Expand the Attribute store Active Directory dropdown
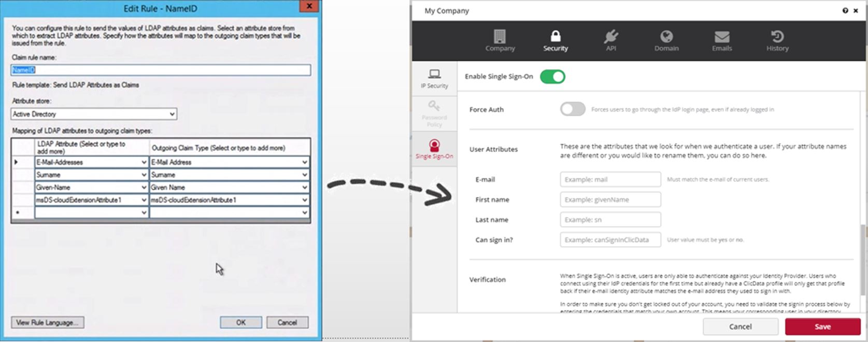This screenshot has height=342, width=868. point(172,114)
